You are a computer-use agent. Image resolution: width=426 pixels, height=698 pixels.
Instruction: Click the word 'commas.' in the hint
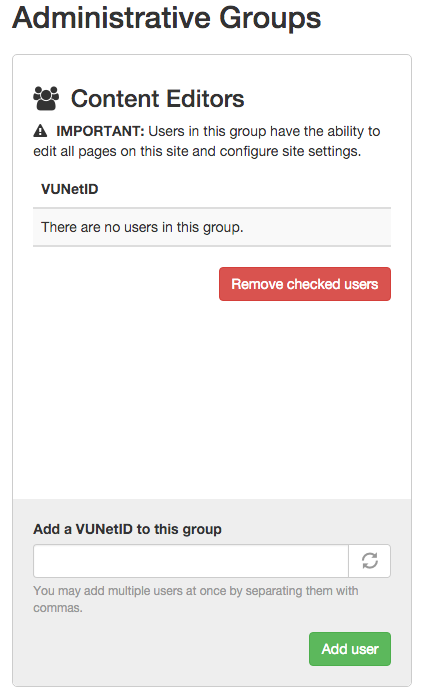coord(58,608)
